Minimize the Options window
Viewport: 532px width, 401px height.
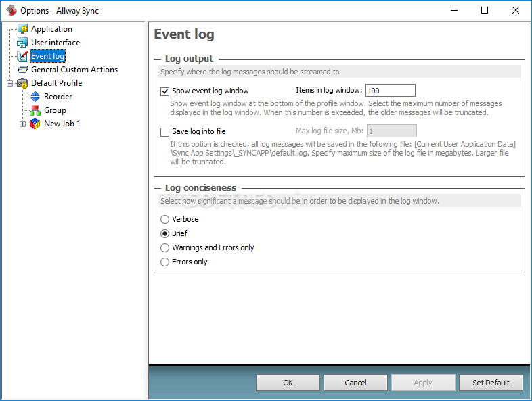[x=454, y=11]
